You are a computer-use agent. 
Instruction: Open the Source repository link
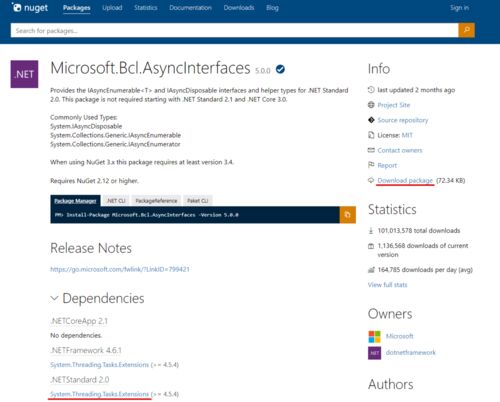(x=403, y=120)
